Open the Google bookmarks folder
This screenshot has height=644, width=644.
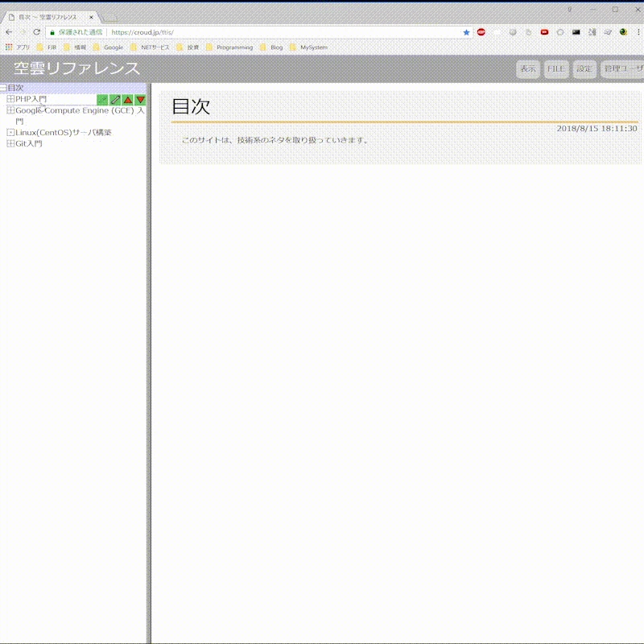108,47
